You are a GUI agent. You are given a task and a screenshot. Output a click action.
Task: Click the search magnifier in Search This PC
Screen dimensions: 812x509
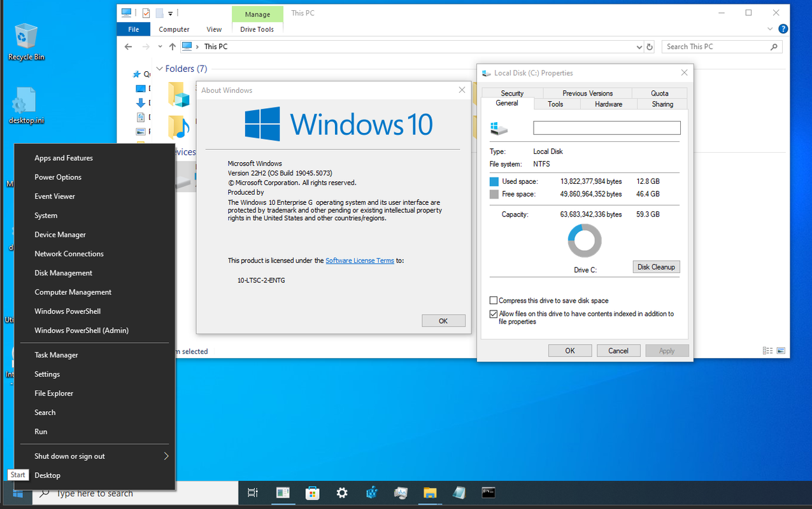pyautogui.click(x=774, y=46)
